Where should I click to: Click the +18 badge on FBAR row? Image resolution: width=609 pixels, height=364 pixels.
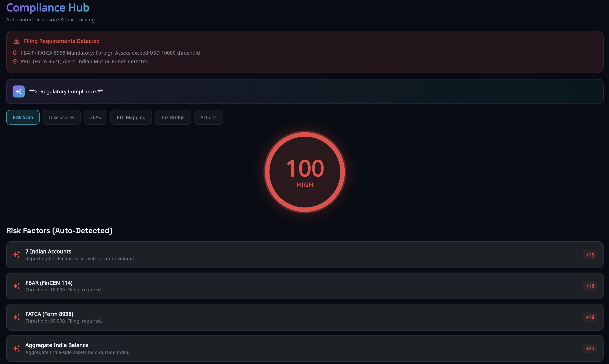[x=590, y=286]
